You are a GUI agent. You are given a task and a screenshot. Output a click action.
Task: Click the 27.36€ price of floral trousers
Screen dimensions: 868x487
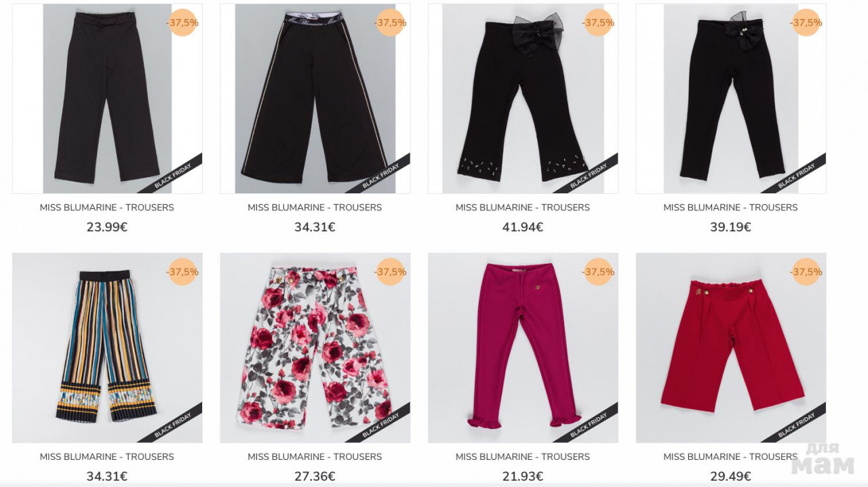315,477
